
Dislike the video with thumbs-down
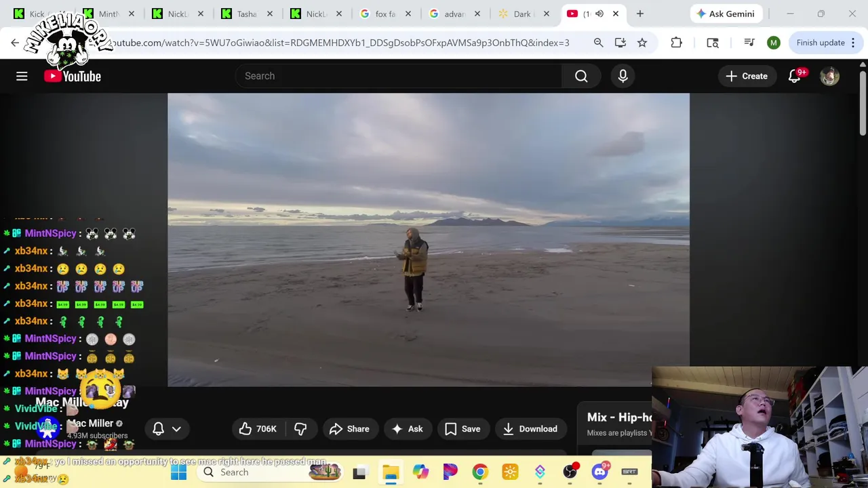point(300,428)
